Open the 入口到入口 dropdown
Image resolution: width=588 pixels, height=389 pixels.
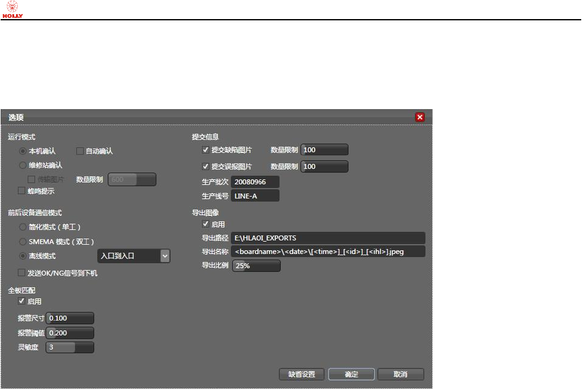pos(134,256)
